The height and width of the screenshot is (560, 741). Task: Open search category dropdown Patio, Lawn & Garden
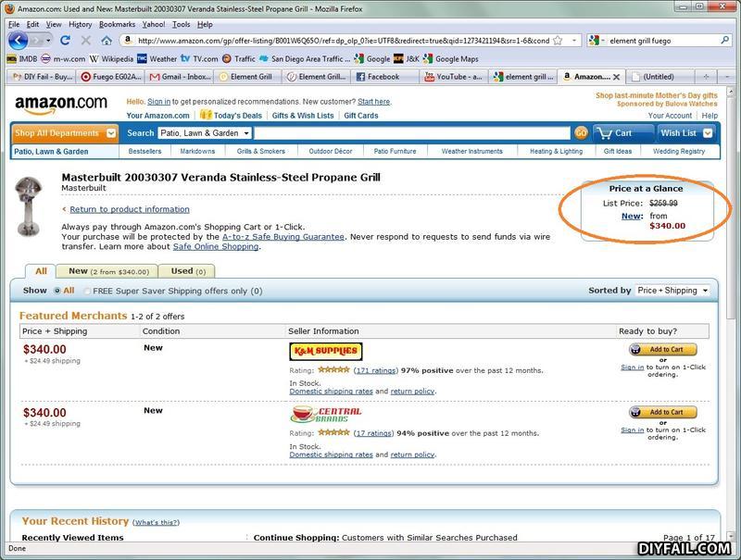pos(205,133)
